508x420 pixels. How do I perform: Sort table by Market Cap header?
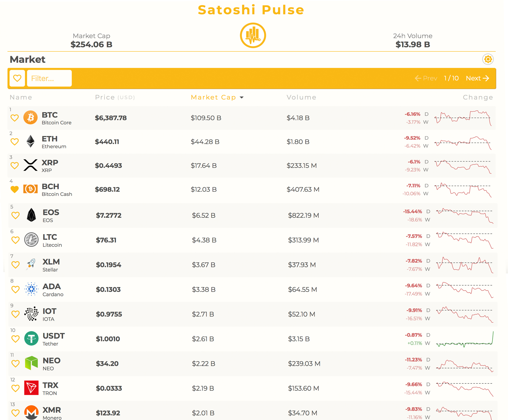click(x=213, y=97)
